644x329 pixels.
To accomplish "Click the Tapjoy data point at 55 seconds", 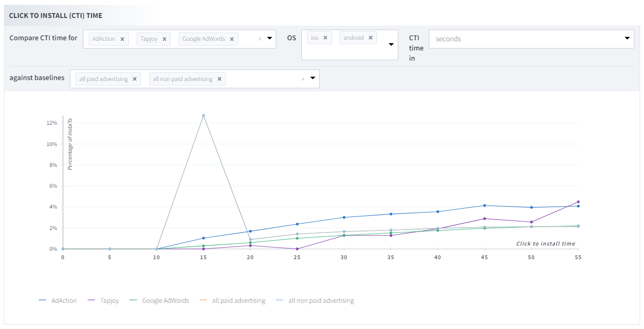I will 578,202.
